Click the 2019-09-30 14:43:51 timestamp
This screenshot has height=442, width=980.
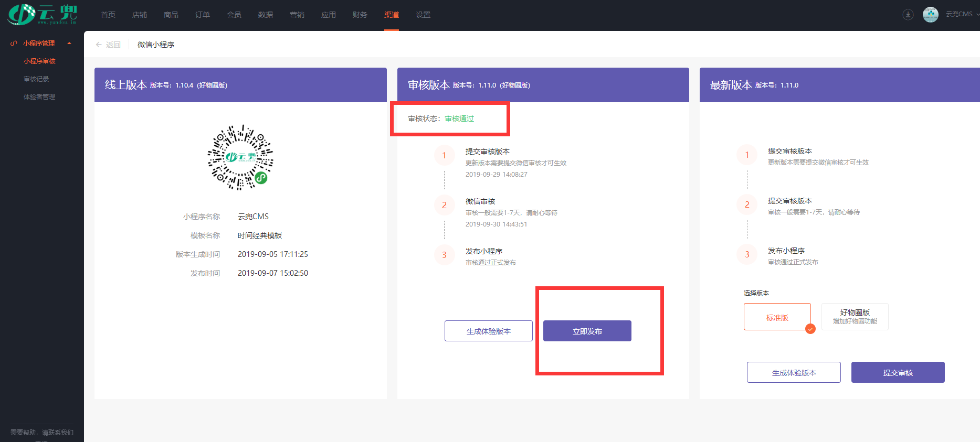point(497,224)
